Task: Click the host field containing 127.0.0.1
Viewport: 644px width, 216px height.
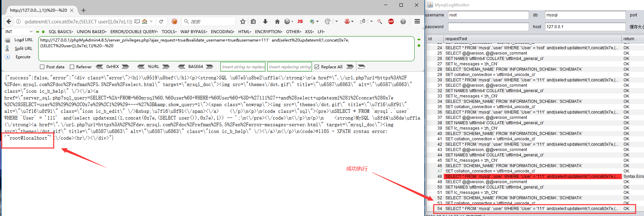Action: tap(585, 27)
